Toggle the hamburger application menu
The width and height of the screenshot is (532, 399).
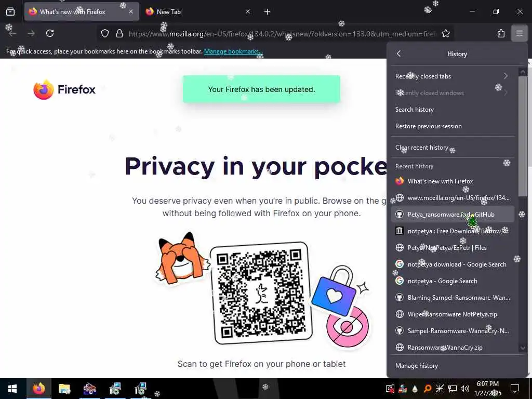point(520,33)
